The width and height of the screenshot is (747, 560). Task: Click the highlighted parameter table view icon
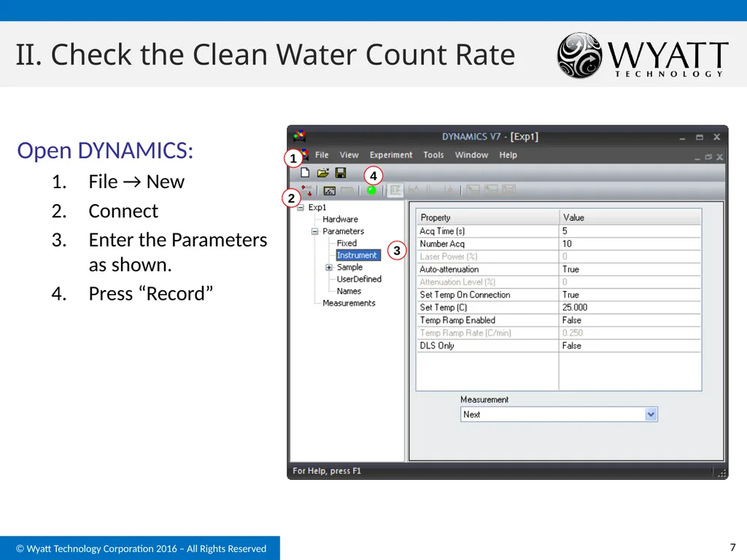pyautogui.click(x=395, y=190)
